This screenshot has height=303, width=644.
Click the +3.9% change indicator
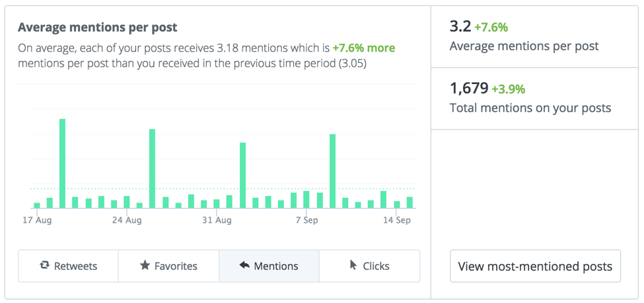509,89
